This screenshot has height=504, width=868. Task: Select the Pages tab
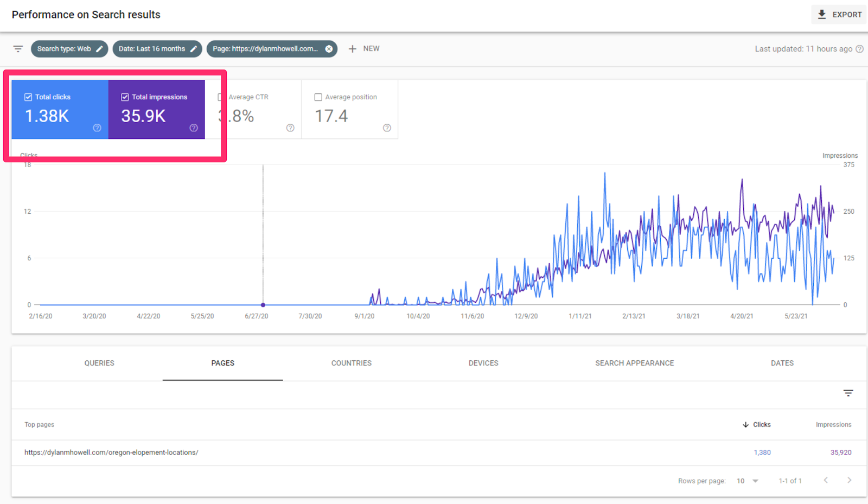click(223, 363)
